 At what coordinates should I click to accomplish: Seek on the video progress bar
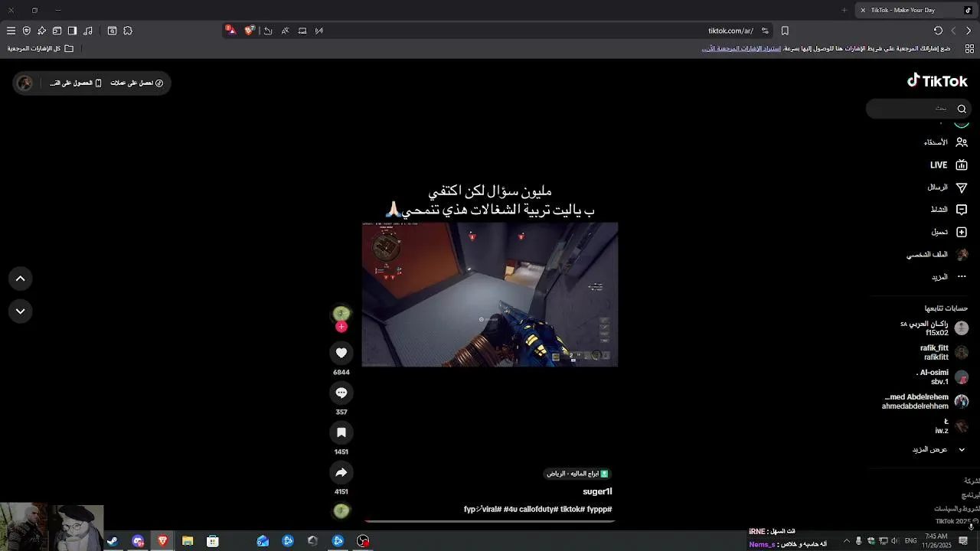pyautogui.click(x=490, y=522)
